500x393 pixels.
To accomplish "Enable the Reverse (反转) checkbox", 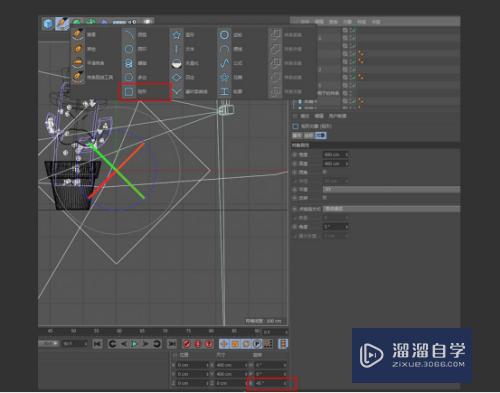I will [x=325, y=198].
